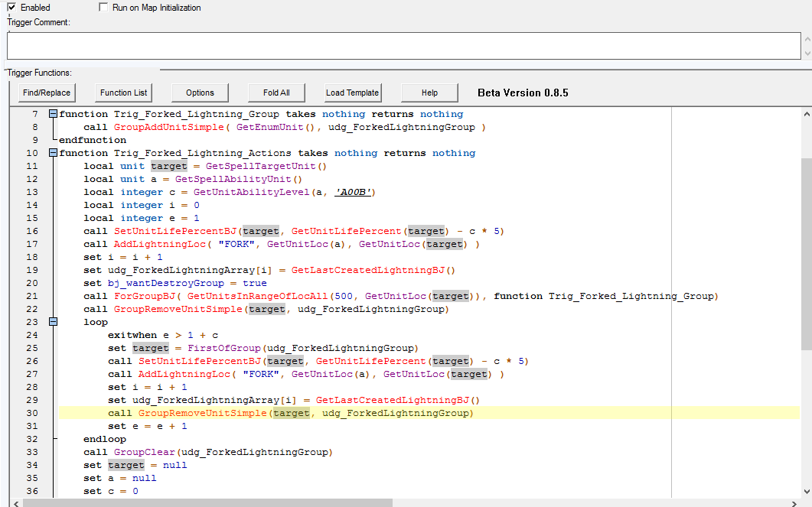Collapse the Trig_Forked_Lightning_Actions function fold marker
This screenshot has width=812, height=507.
[x=53, y=153]
